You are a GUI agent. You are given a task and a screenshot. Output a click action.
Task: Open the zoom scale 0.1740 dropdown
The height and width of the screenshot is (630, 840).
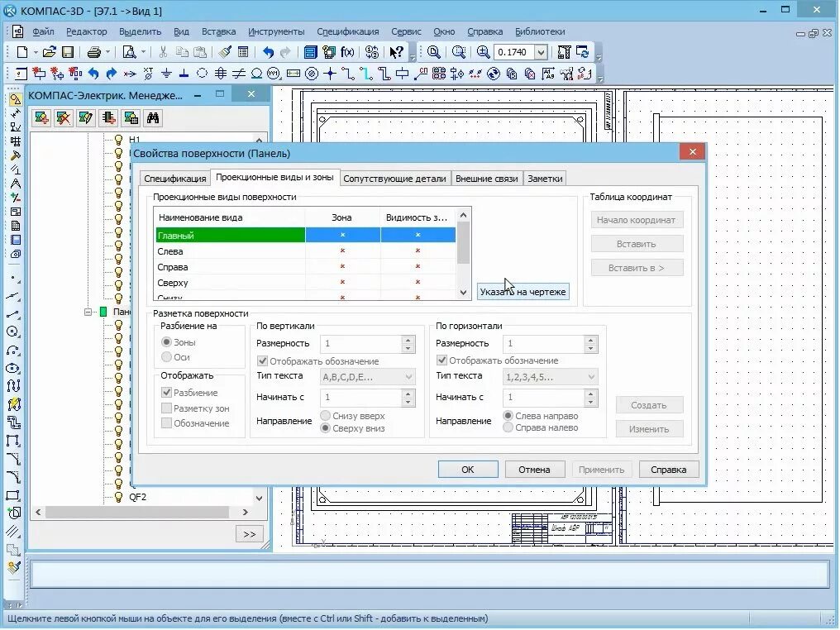point(541,52)
